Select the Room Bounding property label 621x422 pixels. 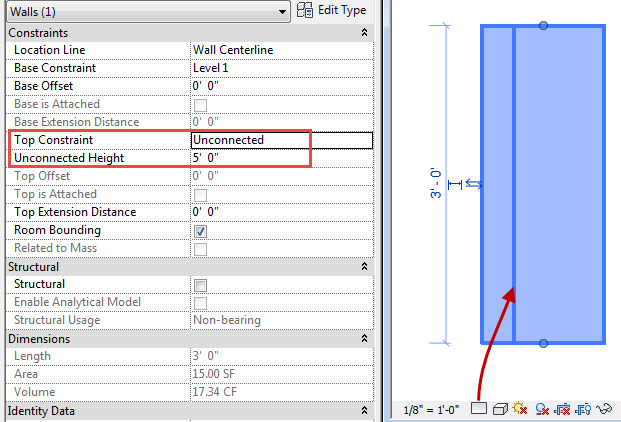pyautogui.click(x=57, y=230)
